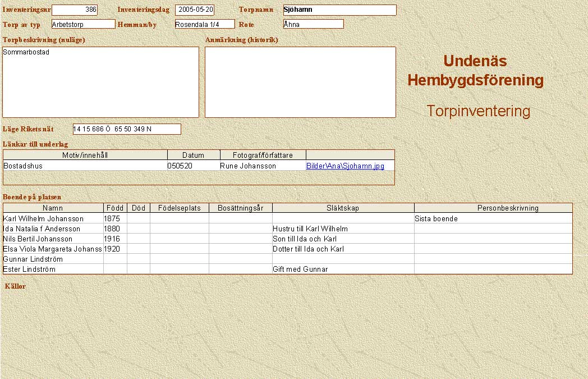
Task: Click the Karl Wilhelm Johansson name cell
Action: pos(53,219)
